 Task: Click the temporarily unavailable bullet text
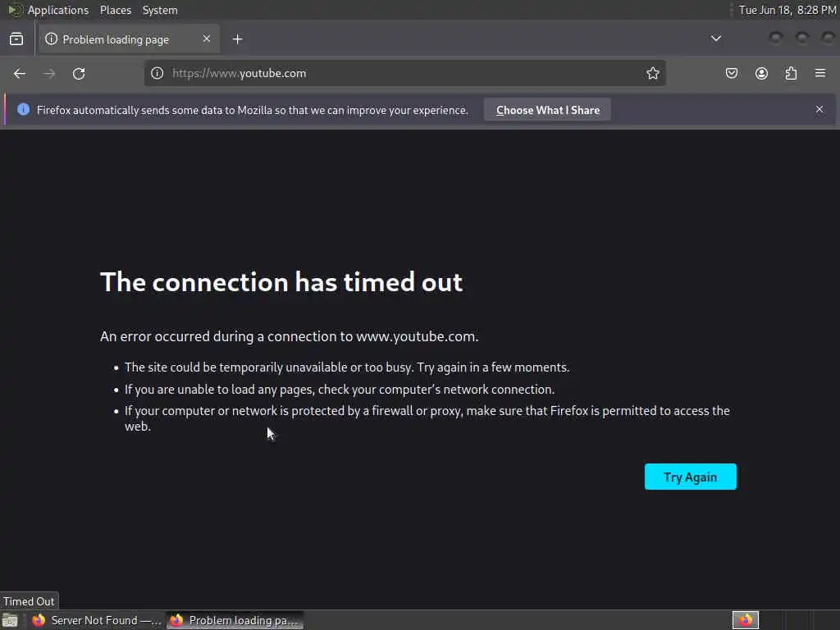pyautogui.click(x=347, y=367)
